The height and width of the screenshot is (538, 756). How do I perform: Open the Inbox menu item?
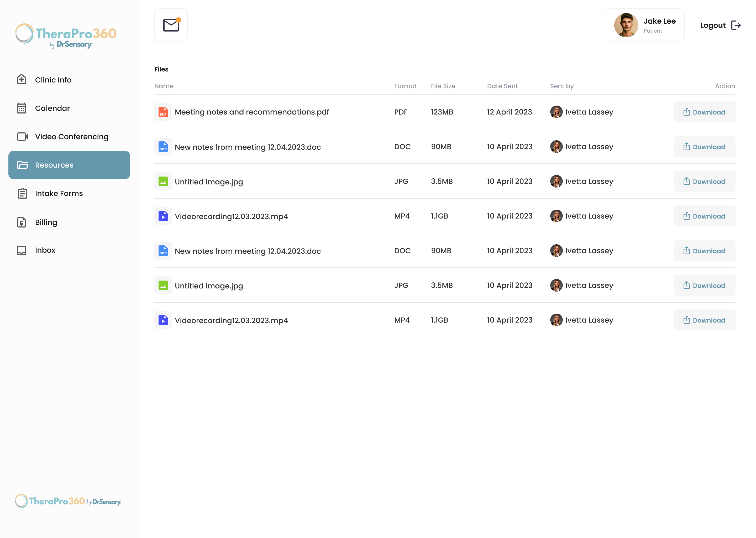(69, 250)
